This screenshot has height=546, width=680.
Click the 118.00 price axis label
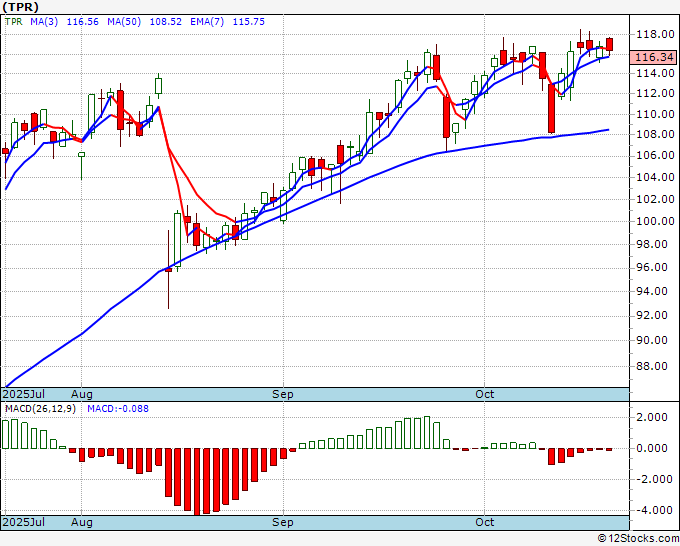(655, 34)
